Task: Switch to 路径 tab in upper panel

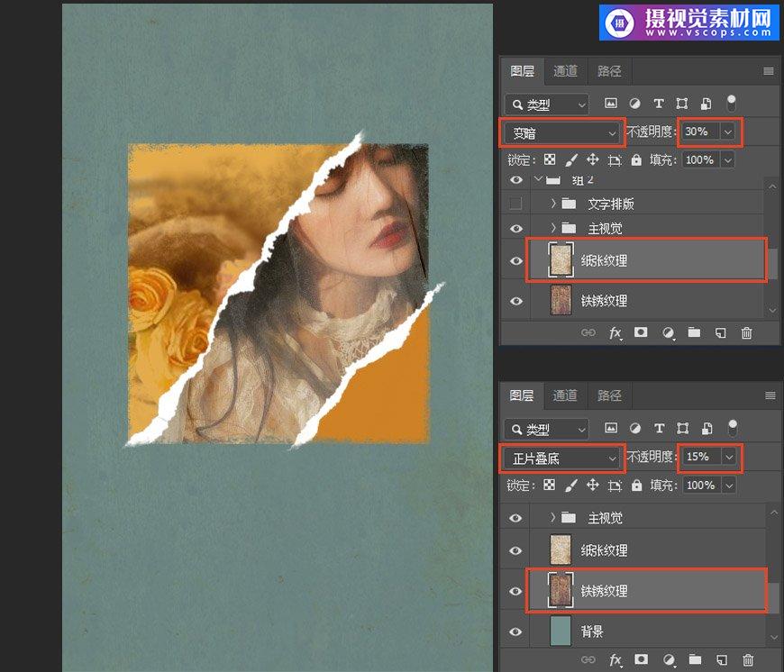Action: (609, 71)
